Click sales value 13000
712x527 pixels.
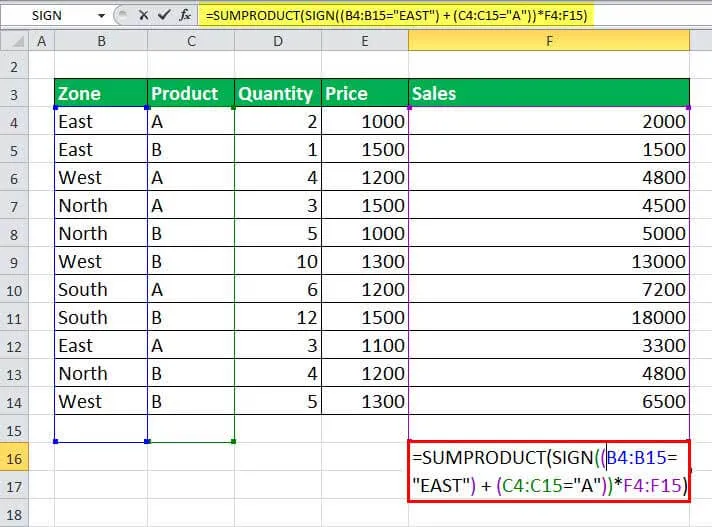click(x=549, y=261)
